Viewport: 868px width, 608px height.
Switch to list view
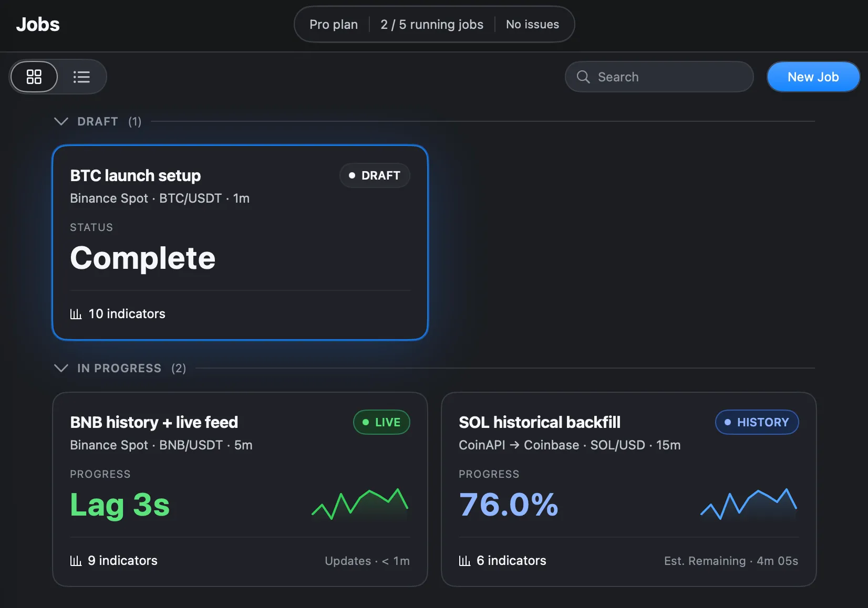pyautogui.click(x=81, y=77)
